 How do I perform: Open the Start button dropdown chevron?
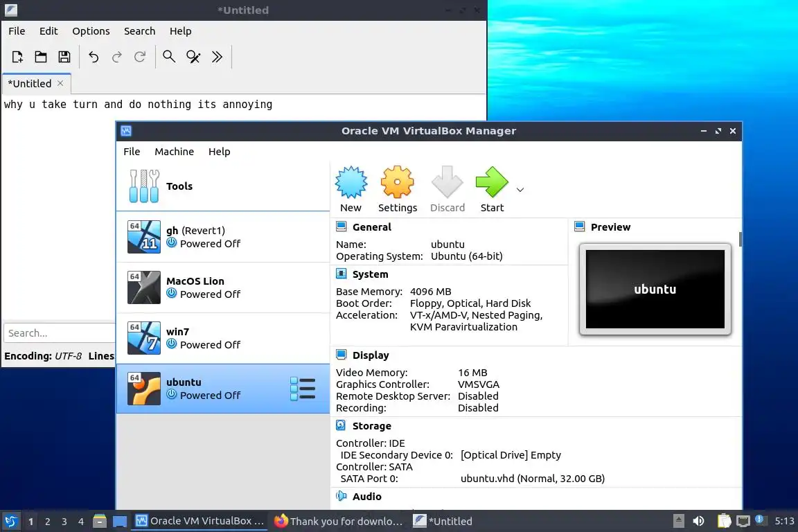[520, 189]
